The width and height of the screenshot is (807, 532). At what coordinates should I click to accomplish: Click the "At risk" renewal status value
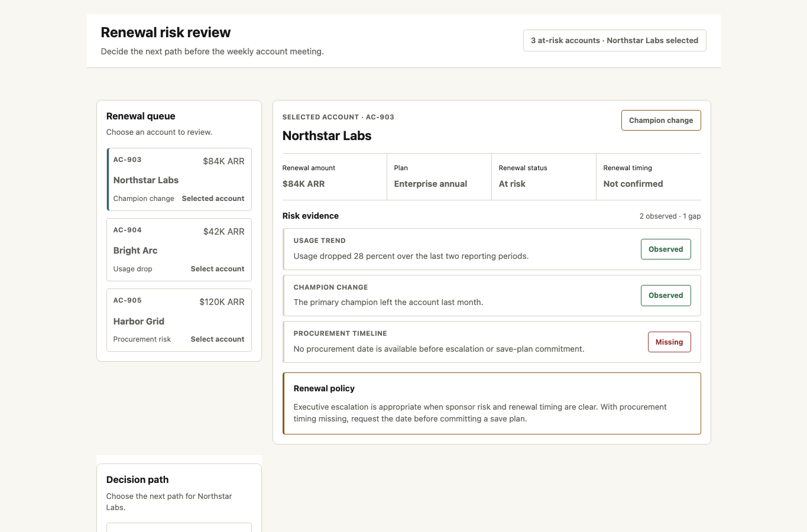pos(512,184)
